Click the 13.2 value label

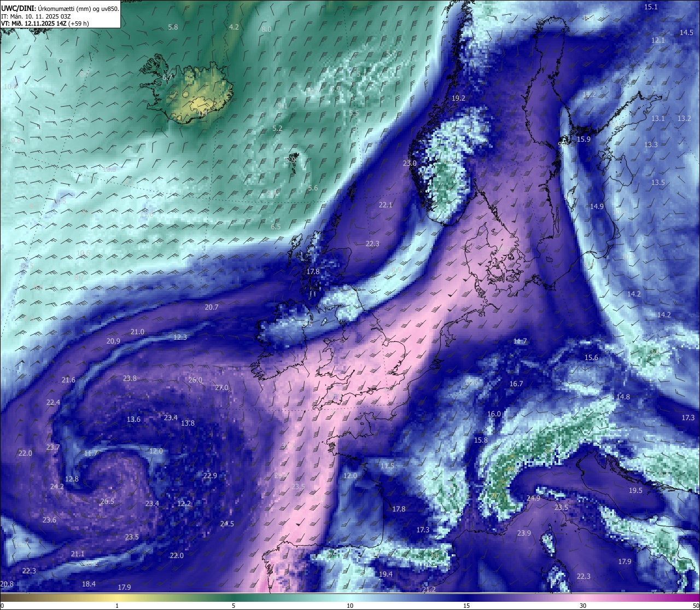click(684, 118)
